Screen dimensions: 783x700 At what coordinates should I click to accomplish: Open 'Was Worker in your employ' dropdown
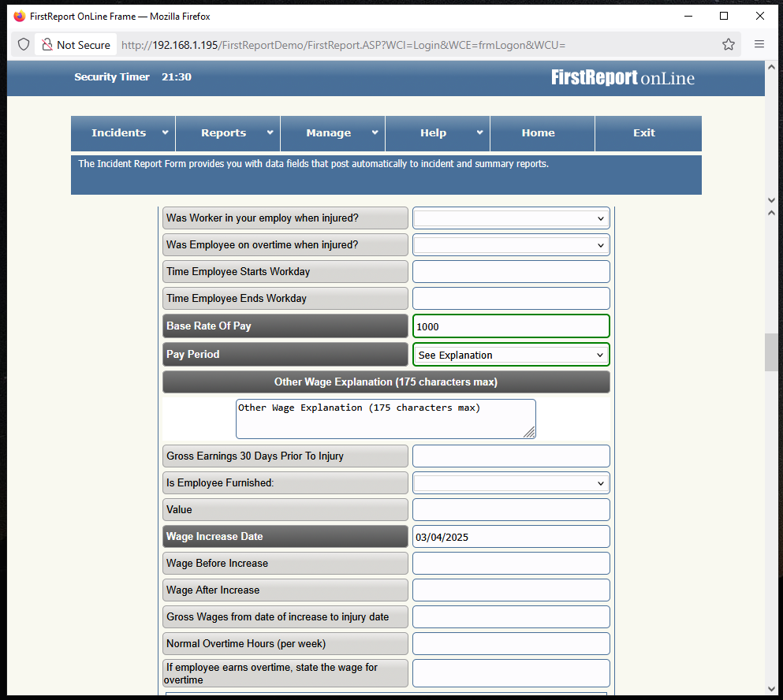tap(511, 218)
